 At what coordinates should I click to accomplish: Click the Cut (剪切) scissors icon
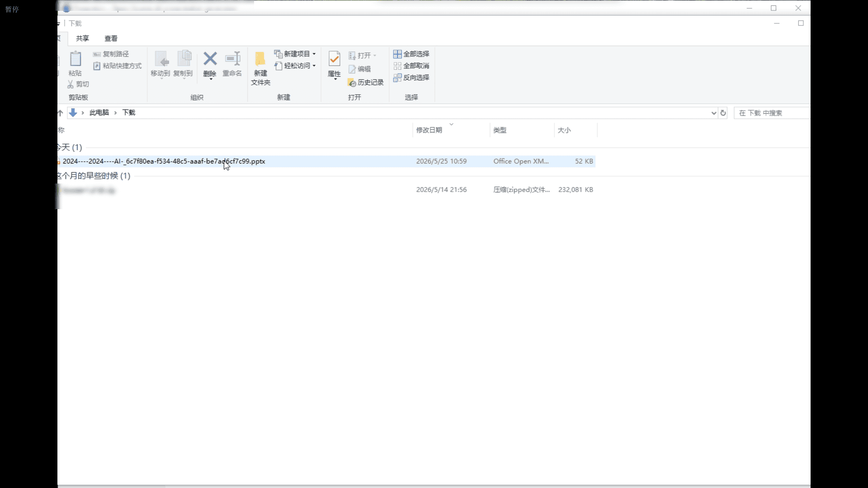tap(71, 84)
